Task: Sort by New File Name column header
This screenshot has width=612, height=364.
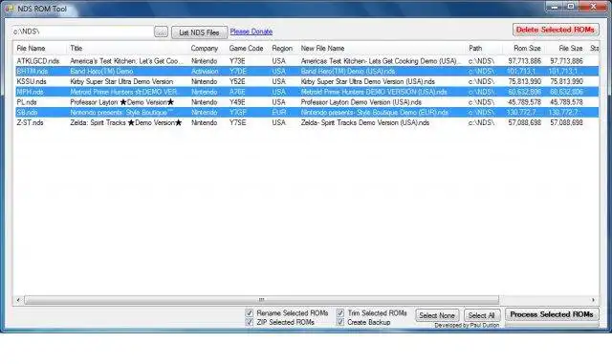Action: [322, 49]
